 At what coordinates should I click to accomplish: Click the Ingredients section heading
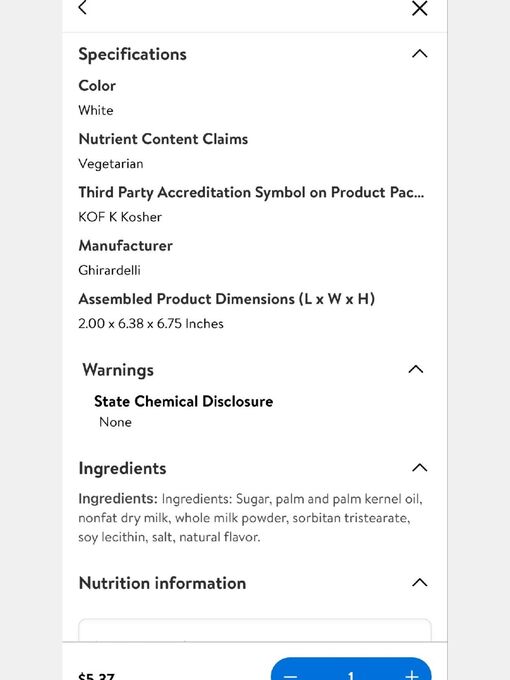click(x=122, y=468)
